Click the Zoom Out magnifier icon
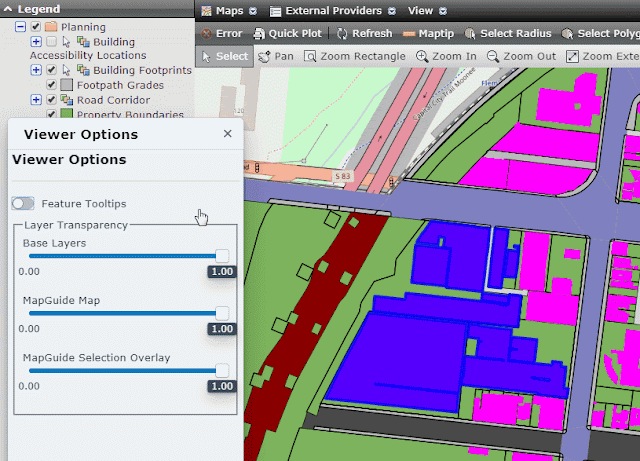 (x=493, y=56)
